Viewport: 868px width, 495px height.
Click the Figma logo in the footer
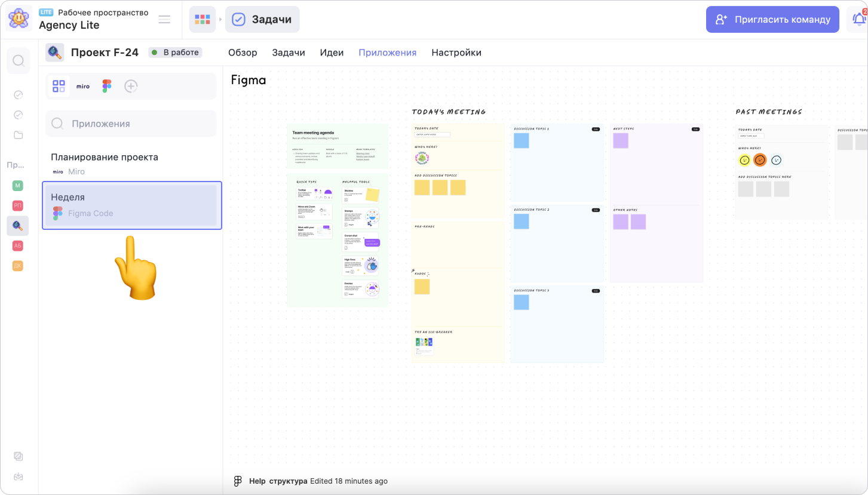(238, 481)
